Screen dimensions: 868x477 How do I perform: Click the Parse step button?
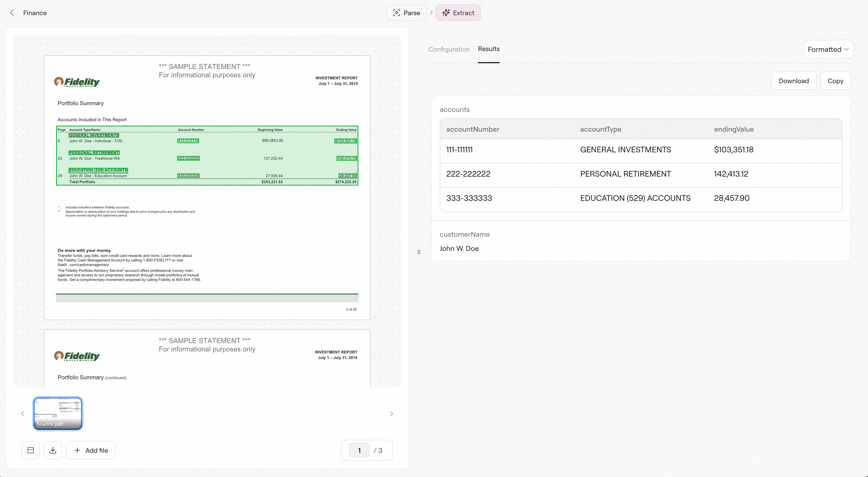pyautogui.click(x=406, y=13)
